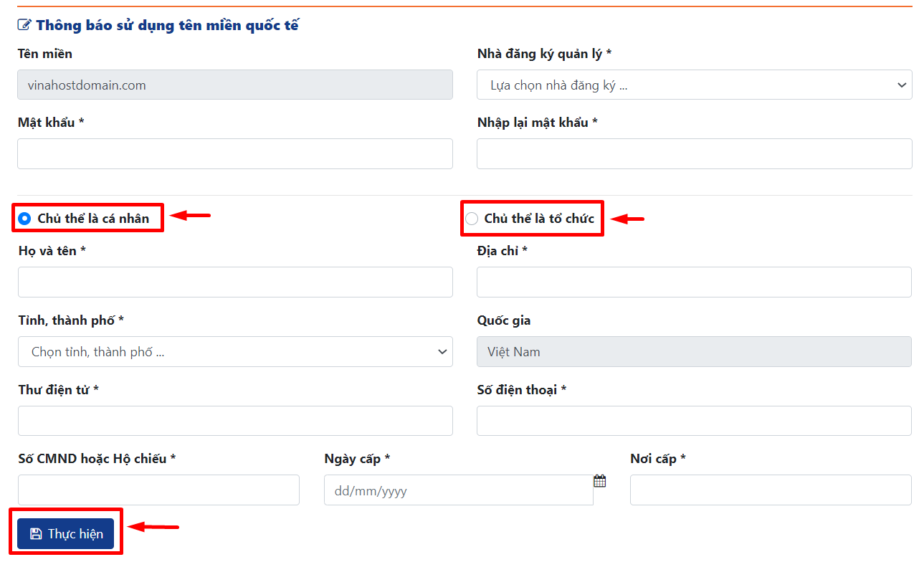Click the disabled Quốc gia field Việt Nam
The width and height of the screenshot is (924, 562).
tap(695, 352)
